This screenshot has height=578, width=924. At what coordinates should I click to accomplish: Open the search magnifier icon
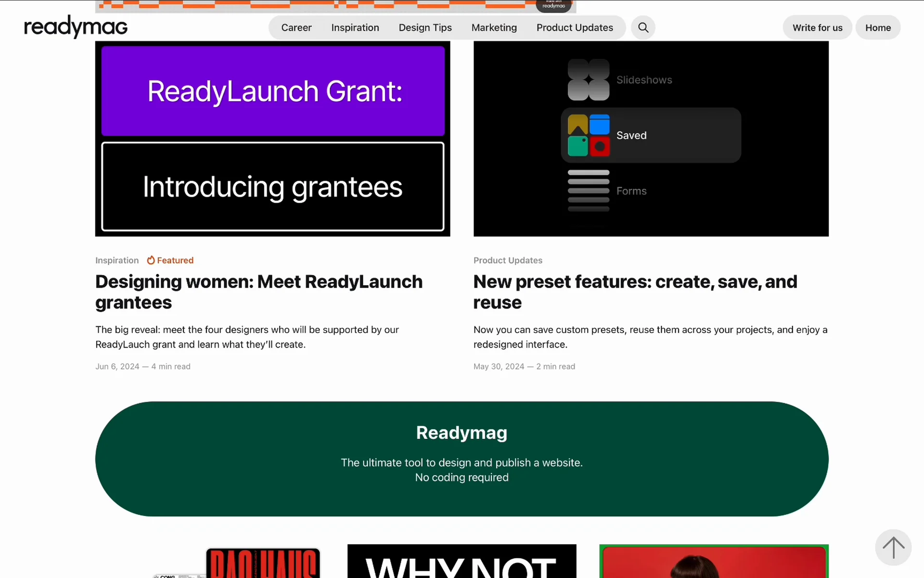643,27
